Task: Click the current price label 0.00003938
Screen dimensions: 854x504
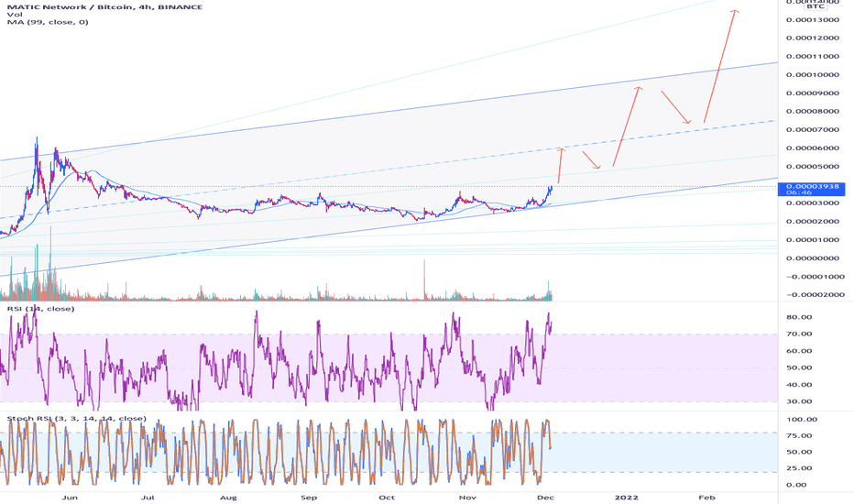Action: point(813,187)
